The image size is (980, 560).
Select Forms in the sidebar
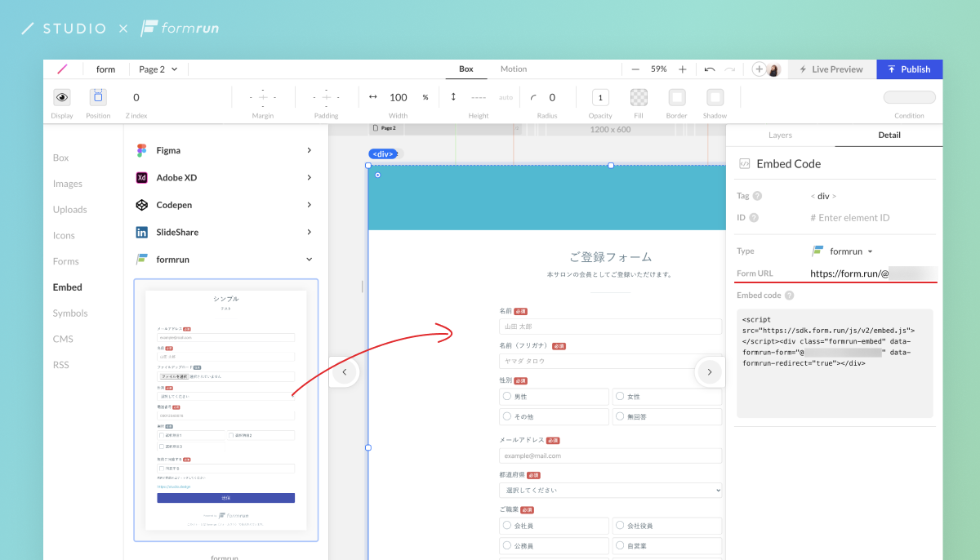point(66,261)
